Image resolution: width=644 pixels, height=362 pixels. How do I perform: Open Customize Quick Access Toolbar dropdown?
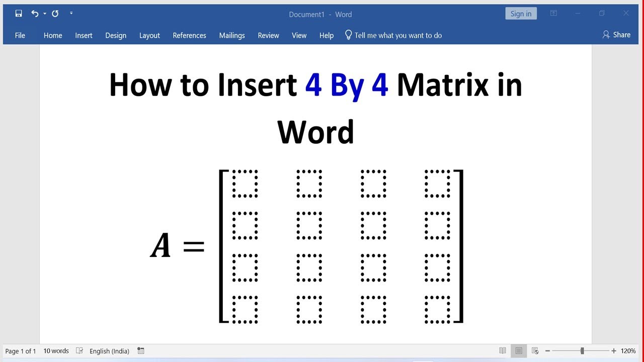71,13
